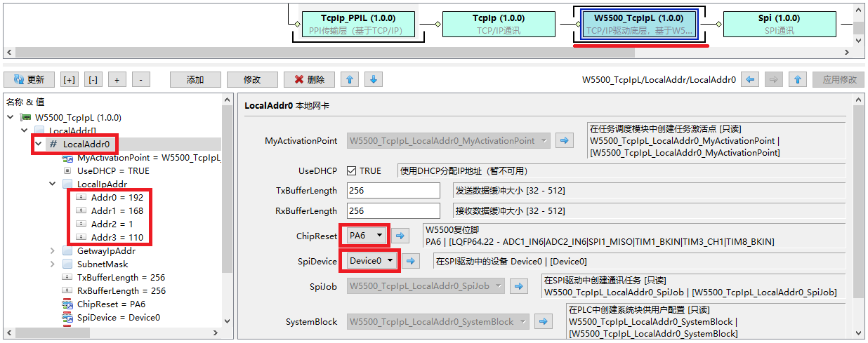868x343 pixels.
Task: Click the 应用修改 apply changes button
Action: 839,80
